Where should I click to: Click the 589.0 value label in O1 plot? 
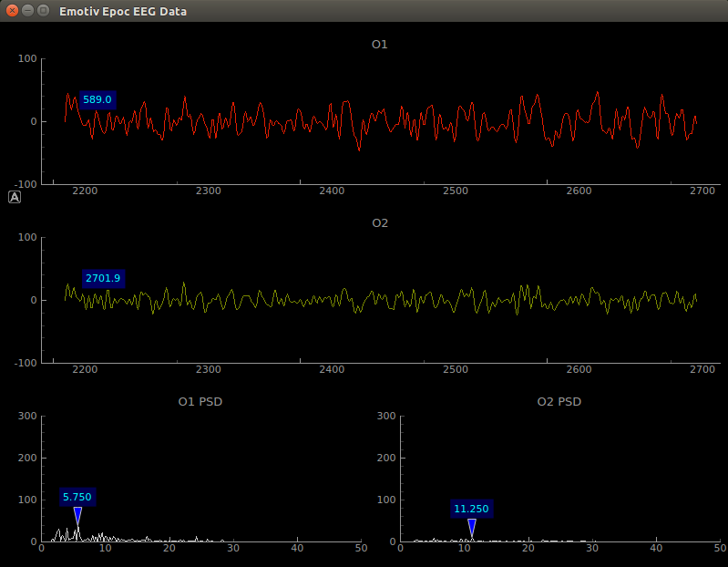[97, 99]
